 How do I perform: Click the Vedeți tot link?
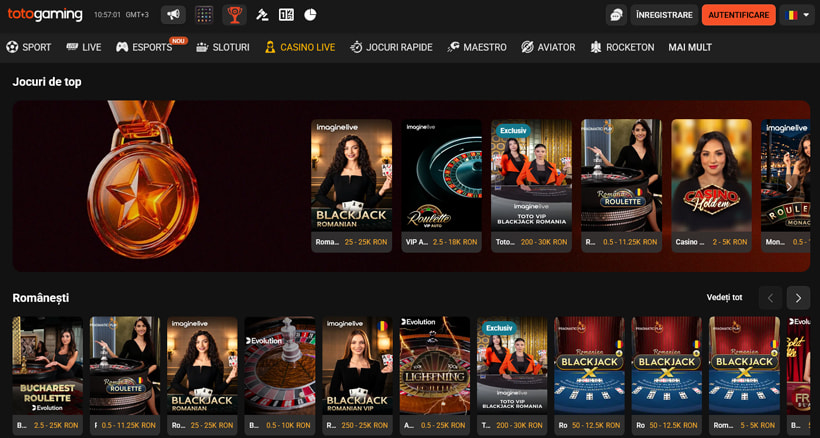724,297
